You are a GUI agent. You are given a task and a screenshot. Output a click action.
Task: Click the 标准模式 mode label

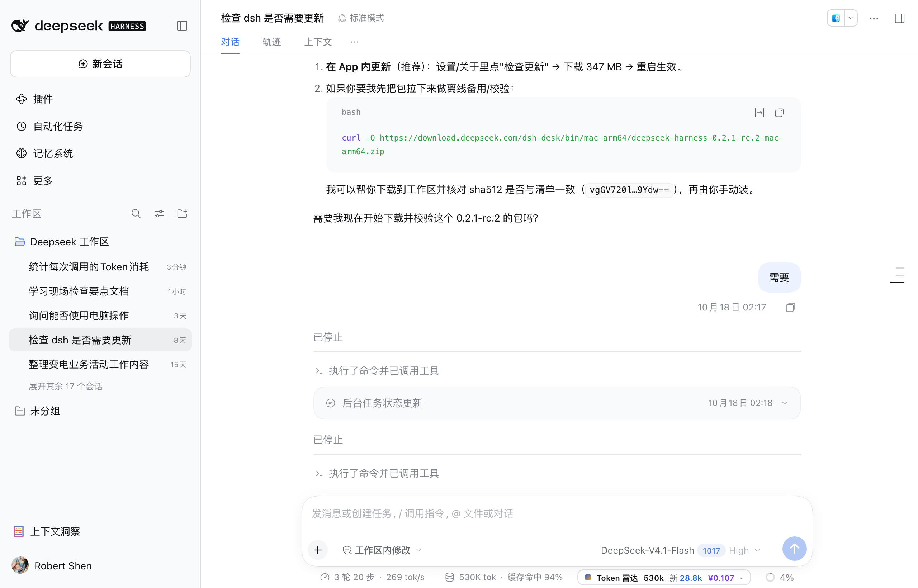(x=361, y=18)
